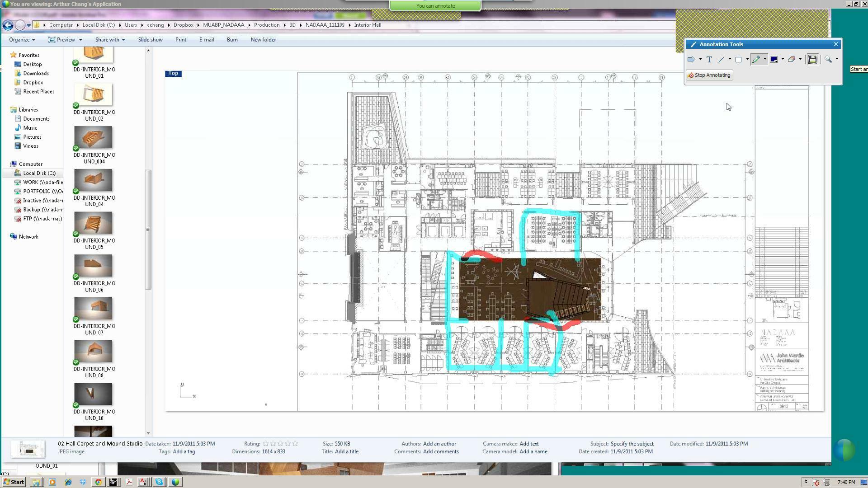The height and width of the screenshot is (488, 868).
Task: Select Network in the navigation pane
Action: [28, 237]
